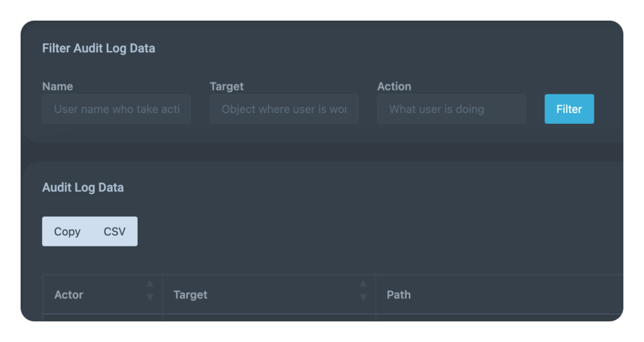Click the Target table column header
This screenshot has width=644, height=342.
tap(191, 294)
